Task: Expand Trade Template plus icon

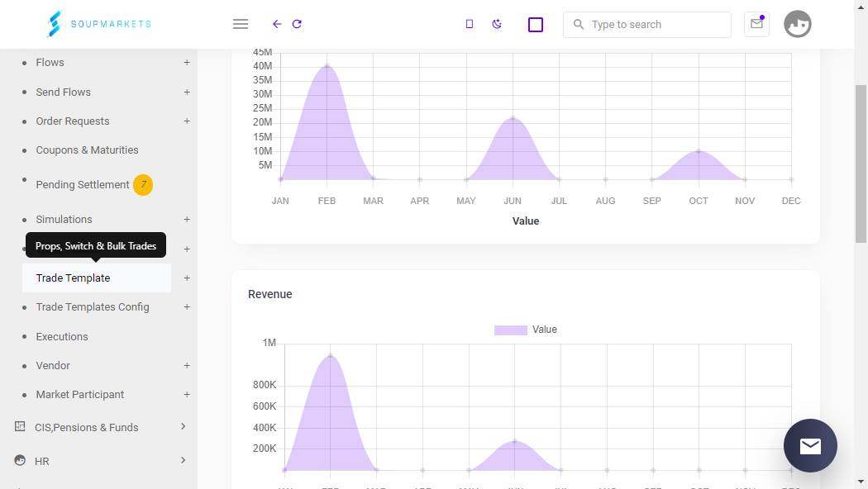Action: pos(187,278)
